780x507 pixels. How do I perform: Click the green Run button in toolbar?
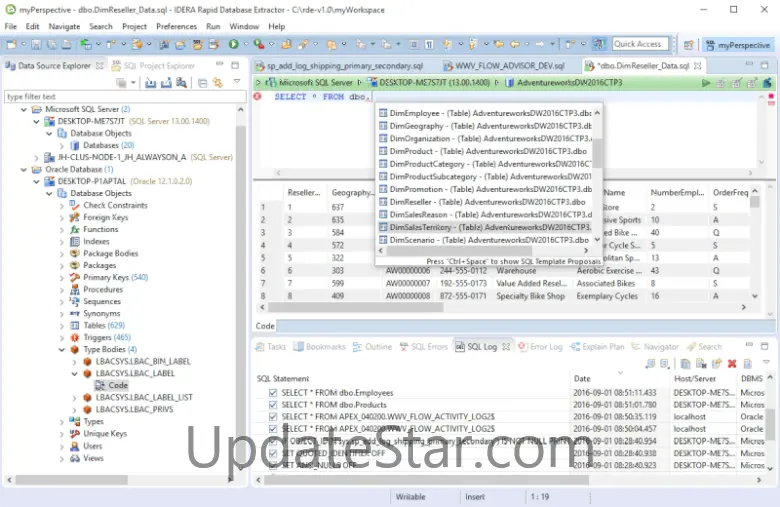[x=233, y=44]
